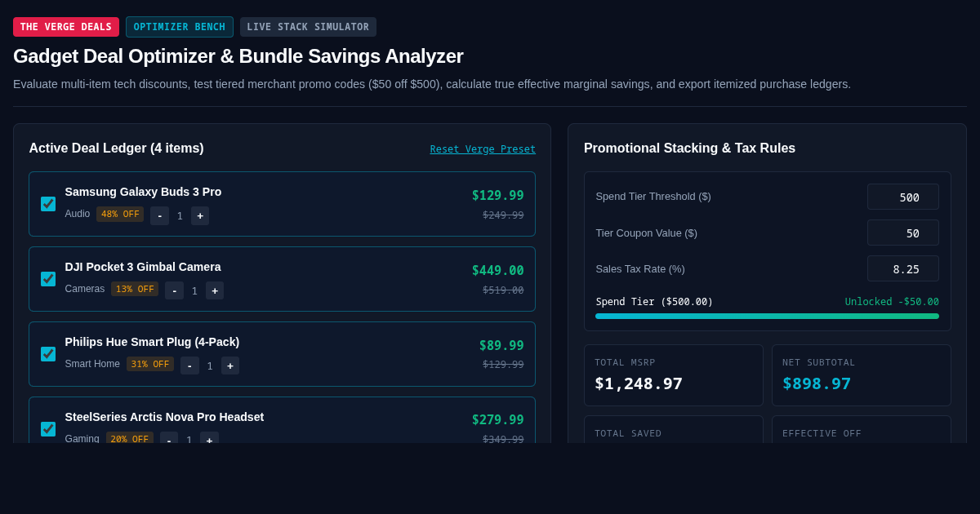Click the LIVE STACK SIMULATOR badge
The height and width of the screenshot is (514, 980).
[x=308, y=27]
